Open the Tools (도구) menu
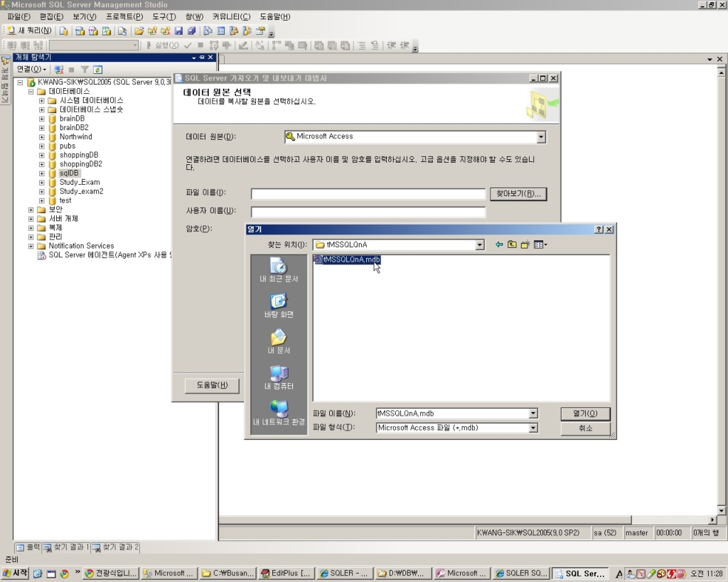This screenshot has width=728, height=582. [x=164, y=17]
